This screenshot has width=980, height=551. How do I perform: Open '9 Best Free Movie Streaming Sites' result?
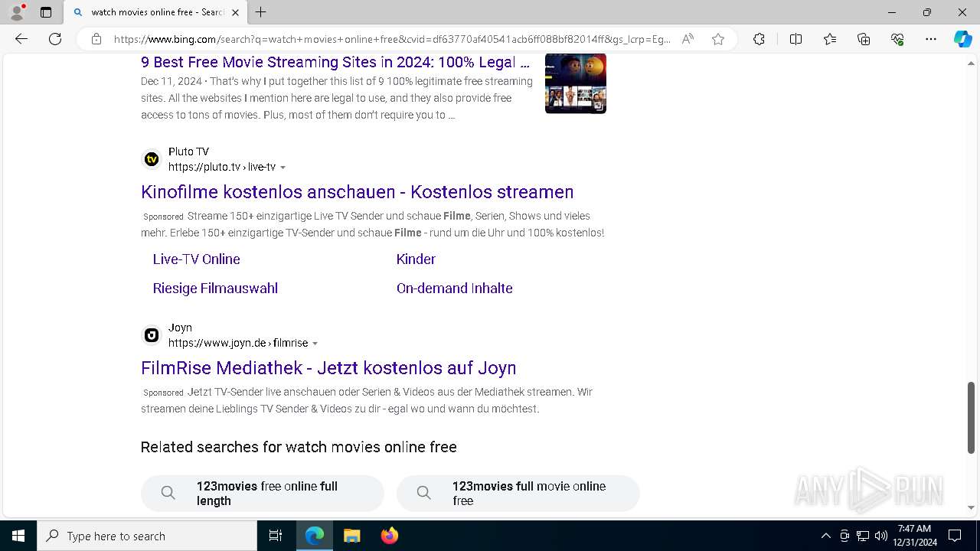335,62
